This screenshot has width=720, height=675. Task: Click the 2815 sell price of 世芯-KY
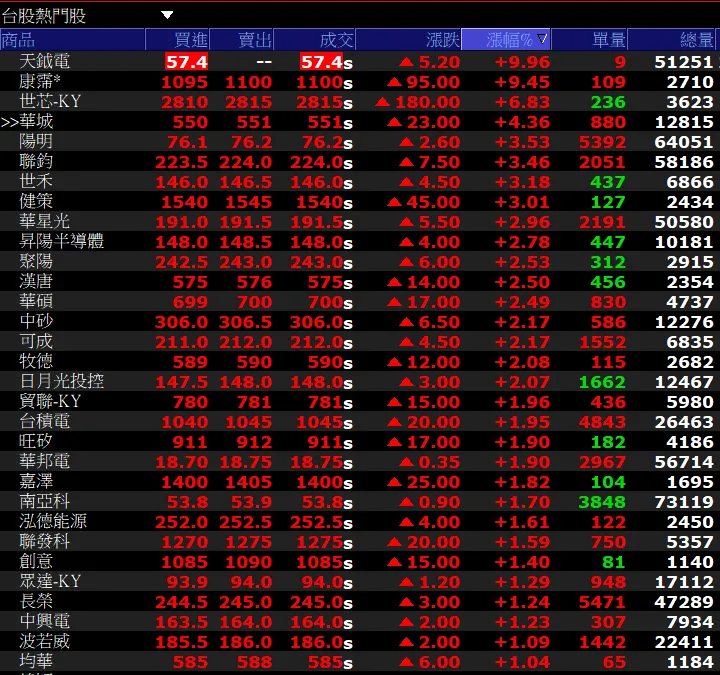click(248, 102)
